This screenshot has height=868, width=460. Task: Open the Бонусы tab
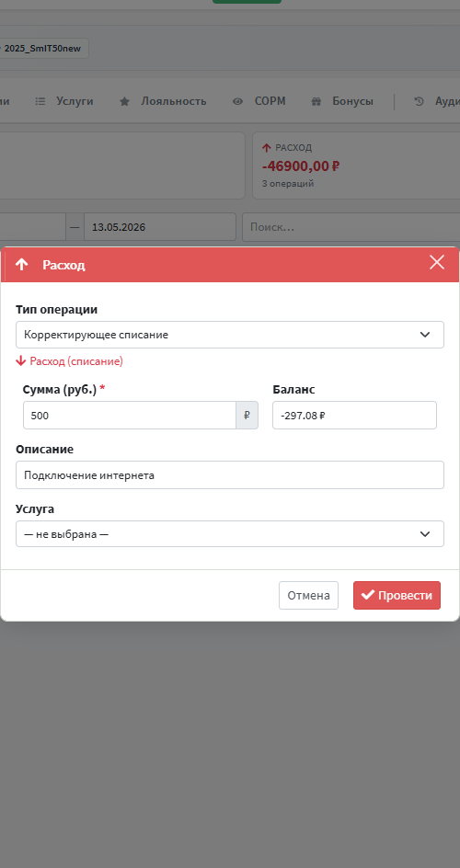(x=352, y=101)
